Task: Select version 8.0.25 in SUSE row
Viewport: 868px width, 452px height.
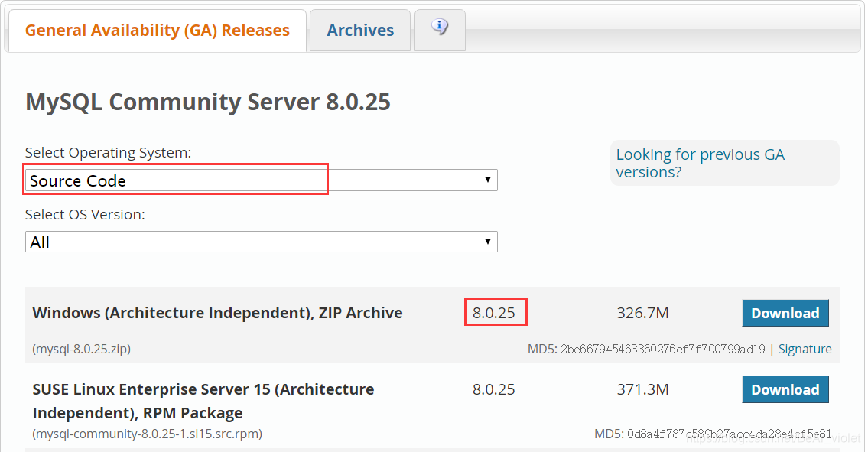Action: (x=494, y=389)
